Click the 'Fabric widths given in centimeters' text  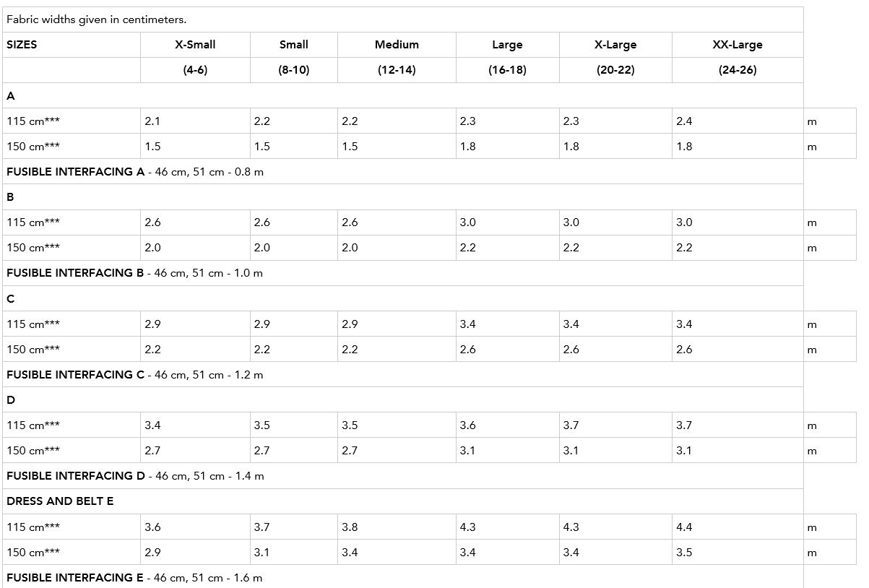click(97, 20)
